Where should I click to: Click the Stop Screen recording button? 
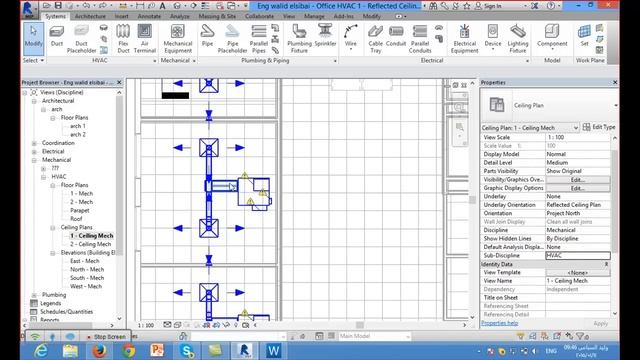point(106,337)
